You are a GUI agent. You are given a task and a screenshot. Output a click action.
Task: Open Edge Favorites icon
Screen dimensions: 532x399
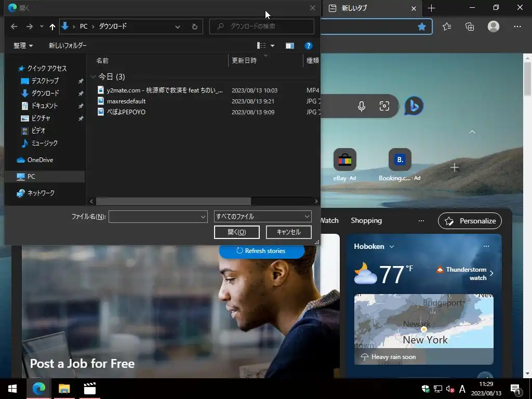(x=447, y=26)
